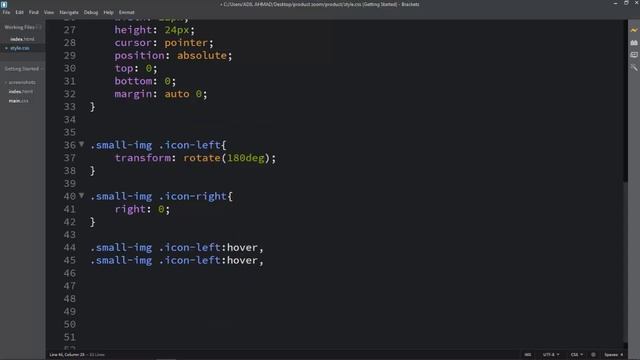Click line number 27 in the gutter
The width and height of the screenshot is (640, 360).
click(x=69, y=30)
